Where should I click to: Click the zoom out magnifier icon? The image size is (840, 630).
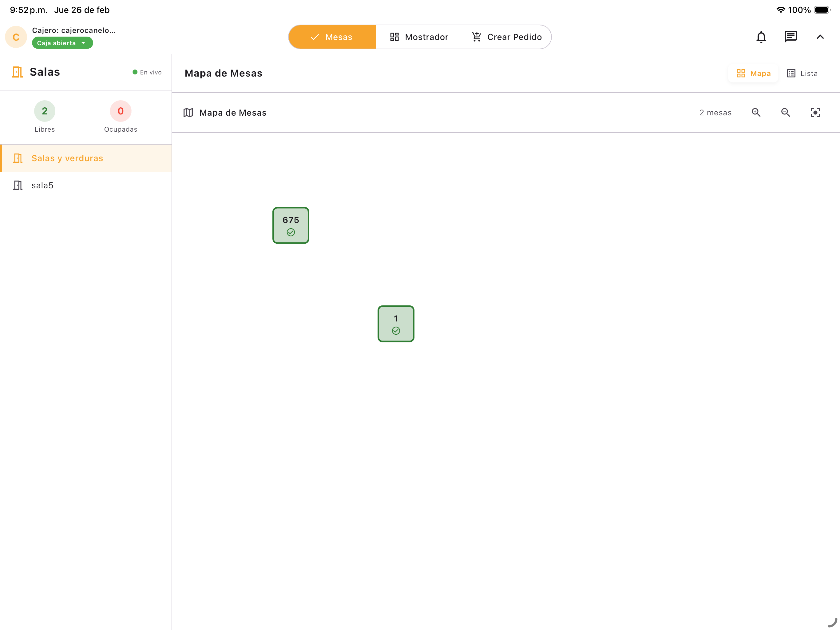click(785, 113)
